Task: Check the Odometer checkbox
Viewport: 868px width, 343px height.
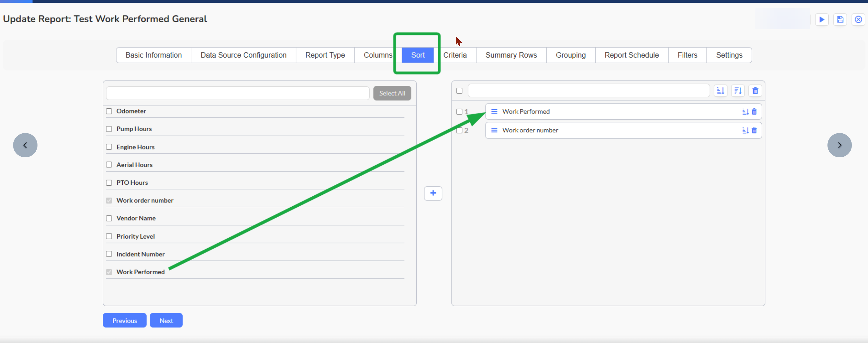Action: point(109,111)
